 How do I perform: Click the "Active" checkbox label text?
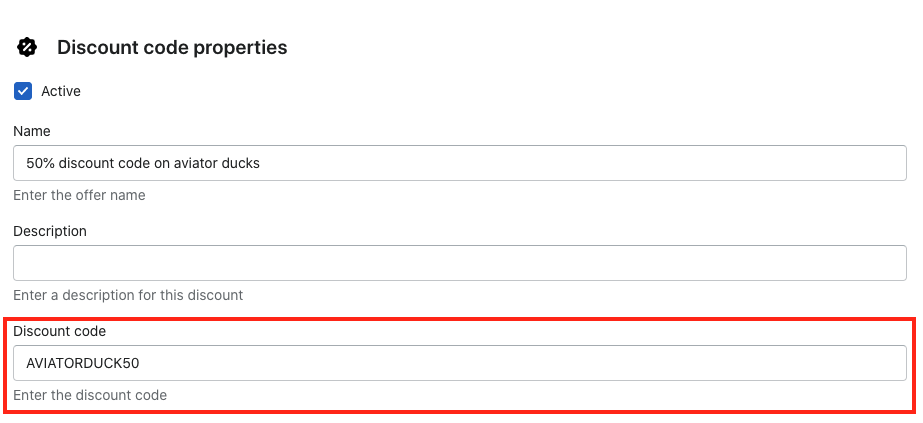(61, 91)
